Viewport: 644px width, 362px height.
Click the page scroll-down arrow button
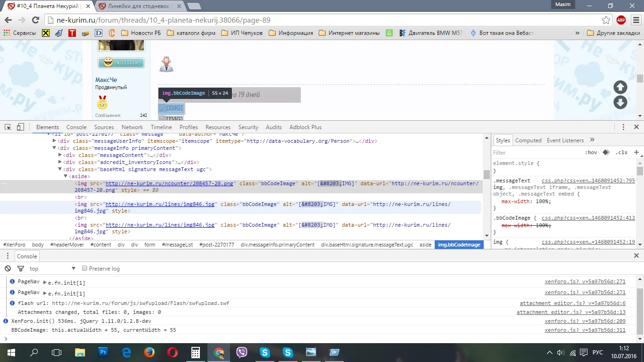coord(620,102)
